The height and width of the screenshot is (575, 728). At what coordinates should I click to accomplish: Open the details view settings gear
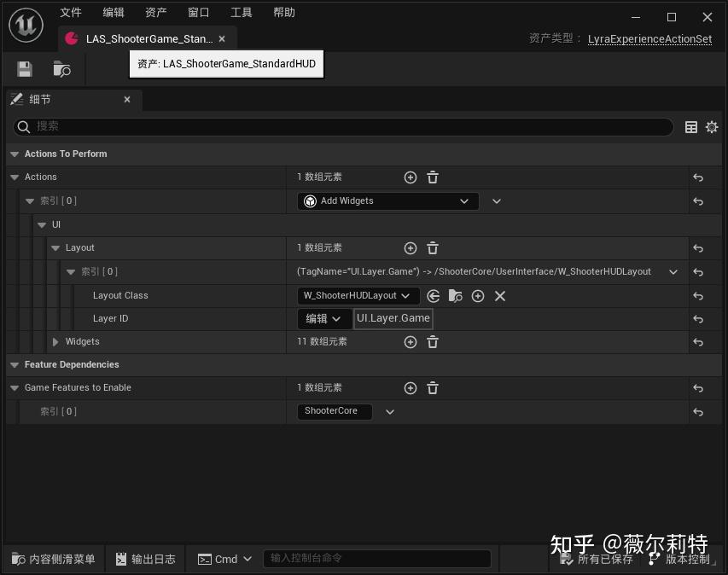[712, 126]
